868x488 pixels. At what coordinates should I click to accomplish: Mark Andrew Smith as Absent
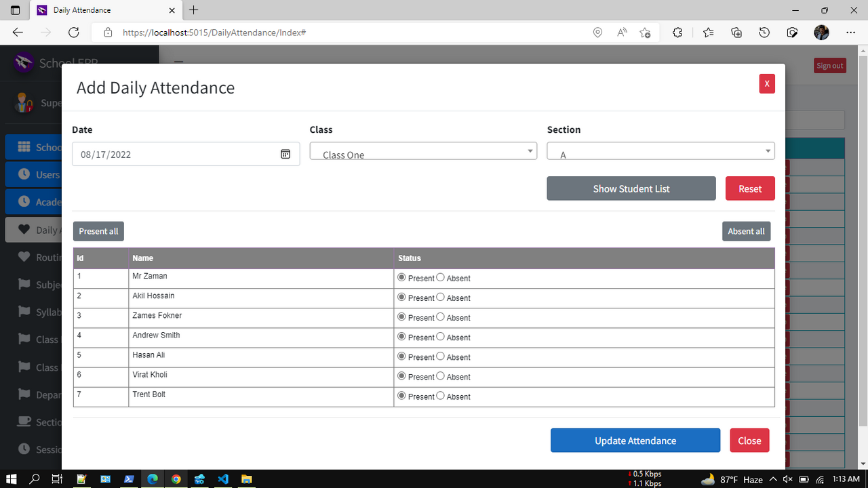tap(441, 336)
